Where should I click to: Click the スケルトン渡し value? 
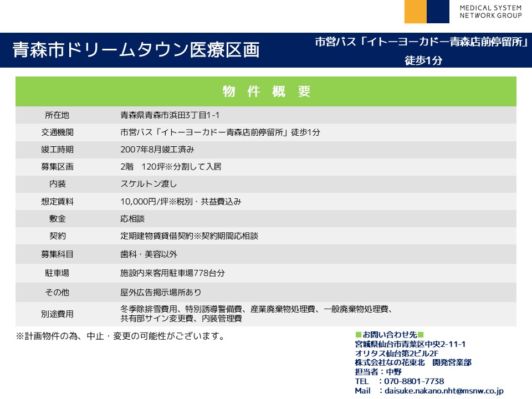(149, 184)
